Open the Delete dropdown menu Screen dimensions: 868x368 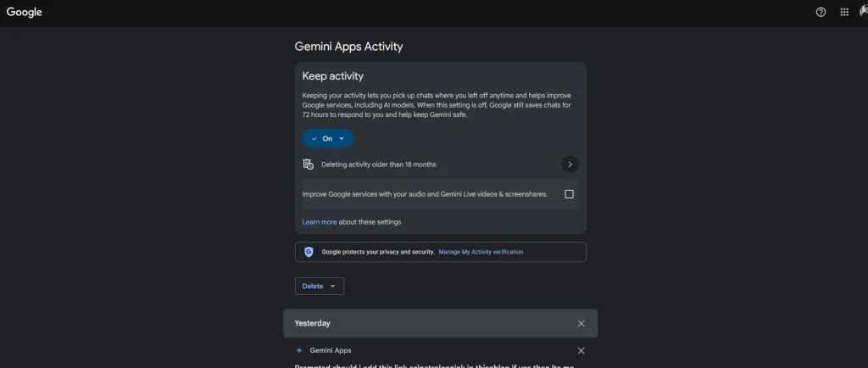click(x=320, y=286)
